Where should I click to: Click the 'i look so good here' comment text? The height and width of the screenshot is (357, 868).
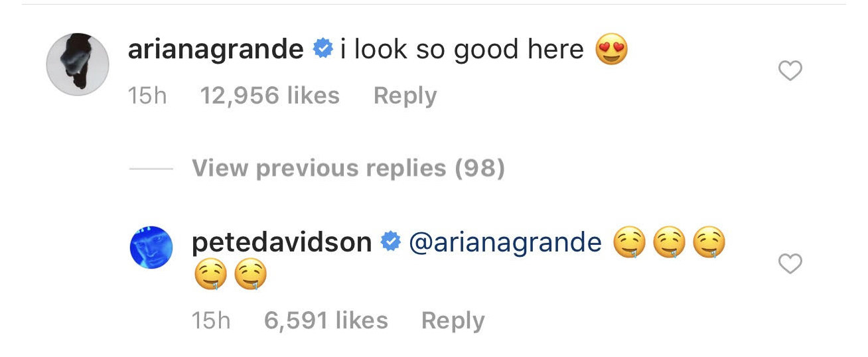click(462, 50)
